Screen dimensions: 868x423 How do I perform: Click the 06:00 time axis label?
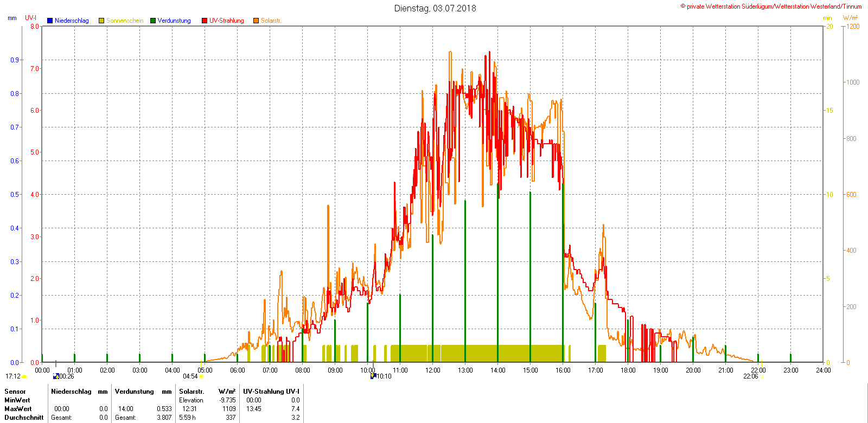tap(238, 370)
